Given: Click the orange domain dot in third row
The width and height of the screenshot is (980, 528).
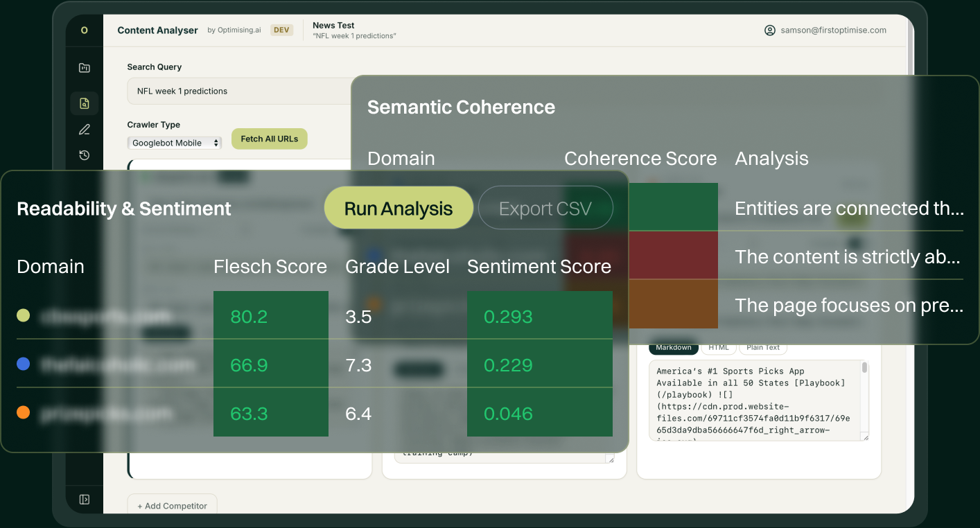Looking at the screenshot, I should pyautogui.click(x=24, y=412).
